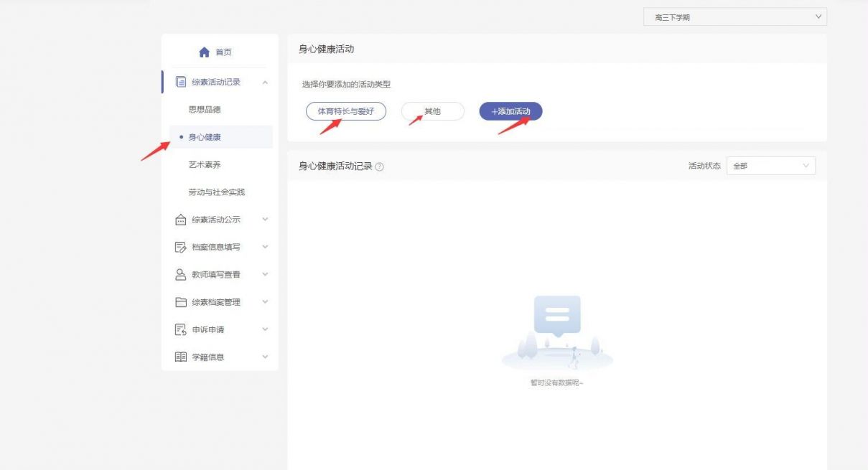
Task: Select the 其他 activity type
Action: [432, 111]
